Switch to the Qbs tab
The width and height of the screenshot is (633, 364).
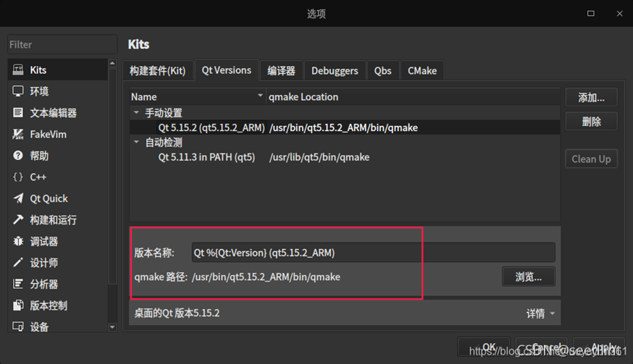pyautogui.click(x=382, y=71)
